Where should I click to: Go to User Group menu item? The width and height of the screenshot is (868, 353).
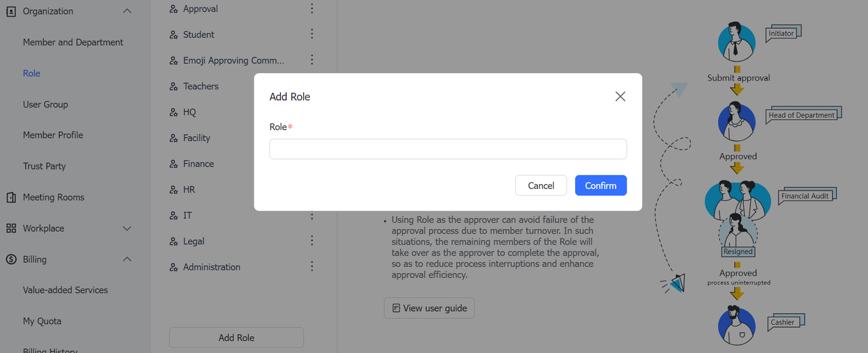pyautogui.click(x=45, y=104)
